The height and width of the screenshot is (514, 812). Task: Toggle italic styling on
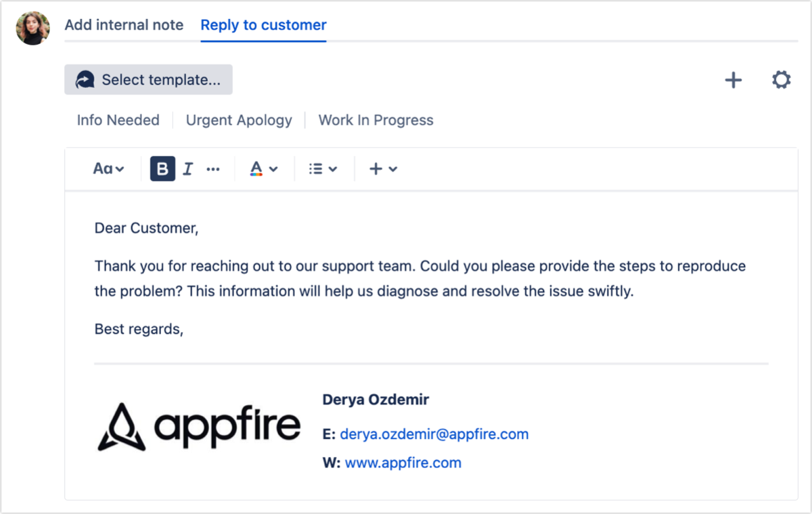point(187,168)
